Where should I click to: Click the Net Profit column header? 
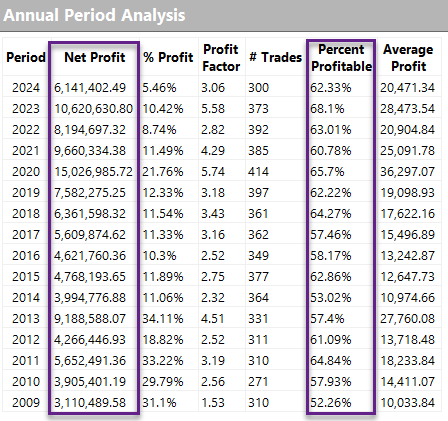pyautogui.click(x=95, y=57)
